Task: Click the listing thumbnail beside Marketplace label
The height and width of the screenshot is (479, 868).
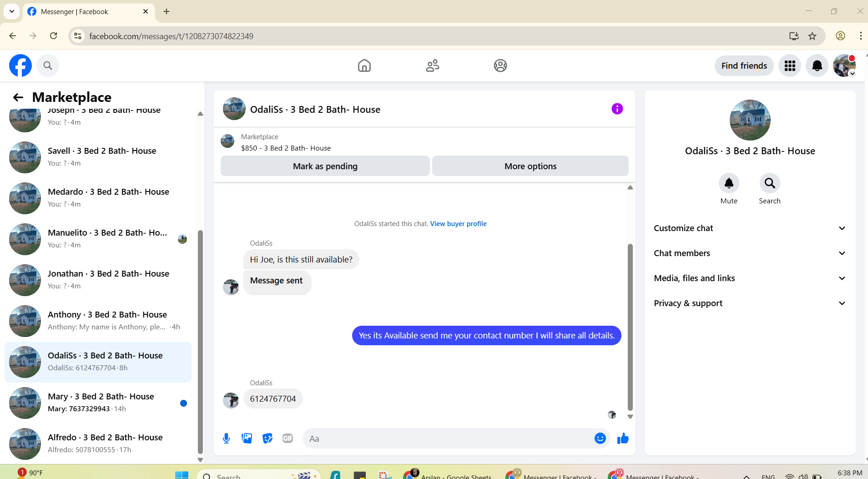Action: pos(227,141)
